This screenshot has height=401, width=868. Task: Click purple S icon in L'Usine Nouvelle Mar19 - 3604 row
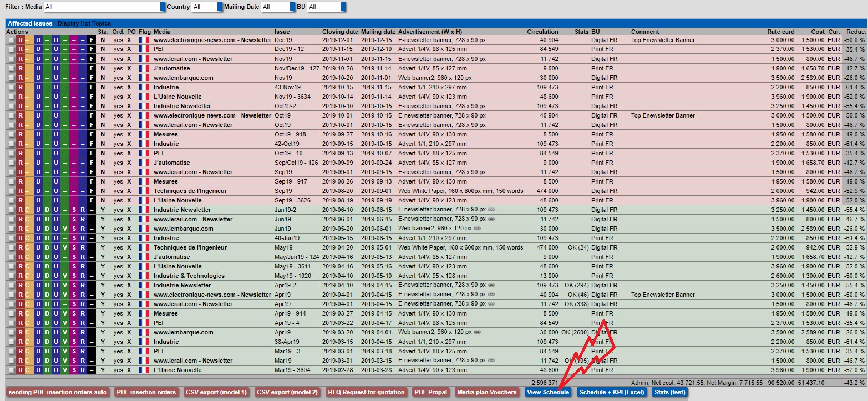coord(74,370)
